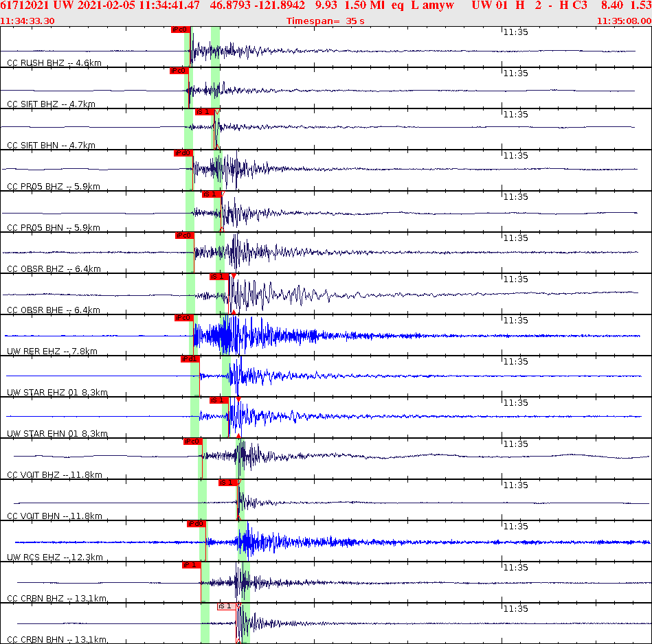This screenshot has width=652, height=644.
Task: Adjust the green pick window on CC PR05 BHN
Action: 217,209
